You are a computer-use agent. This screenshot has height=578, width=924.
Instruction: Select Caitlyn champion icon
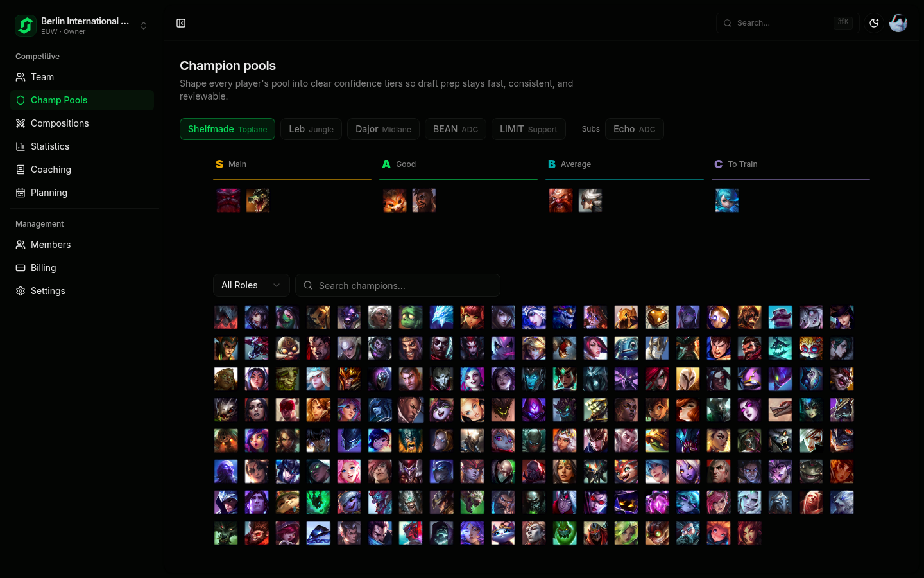pyautogui.click(x=842, y=317)
